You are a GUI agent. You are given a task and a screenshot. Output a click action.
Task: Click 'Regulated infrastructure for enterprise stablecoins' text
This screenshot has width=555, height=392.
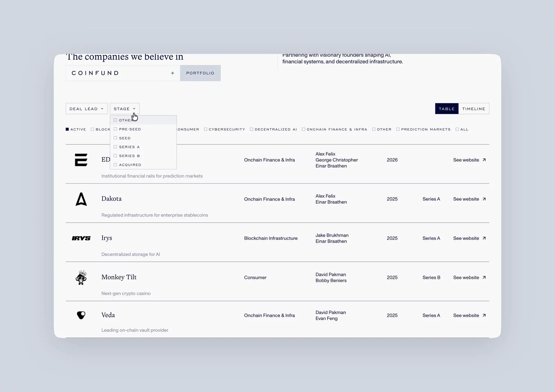[x=155, y=215]
